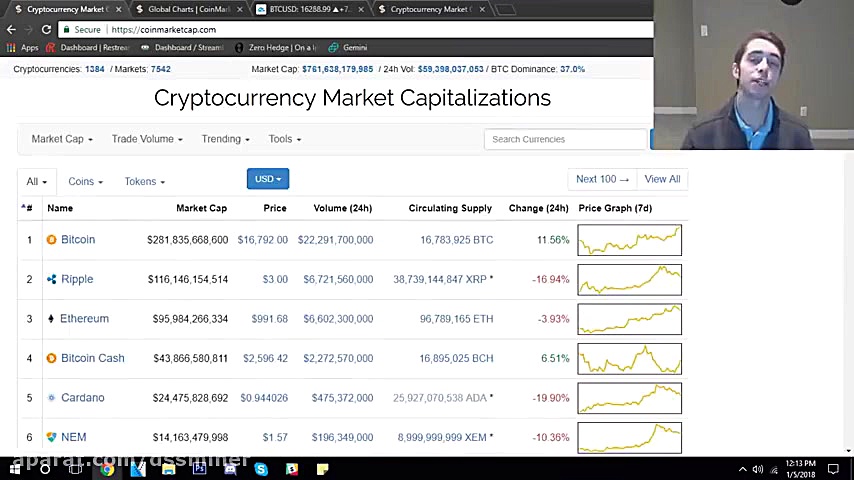Open the Tokens filter dropdown
Screen dimensions: 854x480
[x=144, y=181]
